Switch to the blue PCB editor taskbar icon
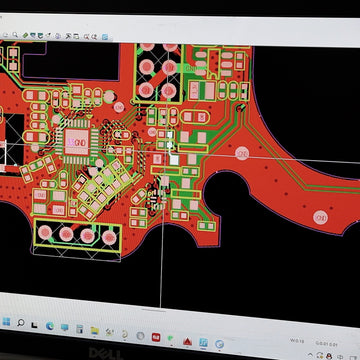 (203, 342)
